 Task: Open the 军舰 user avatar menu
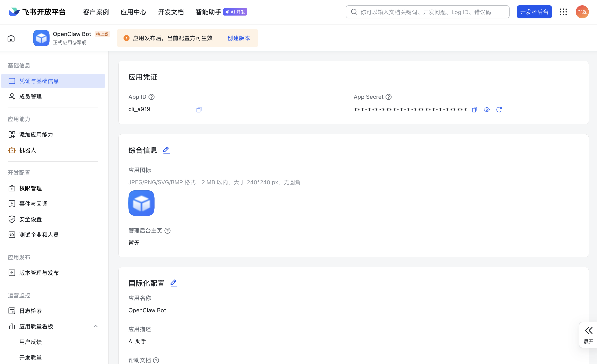[x=582, y=12]
